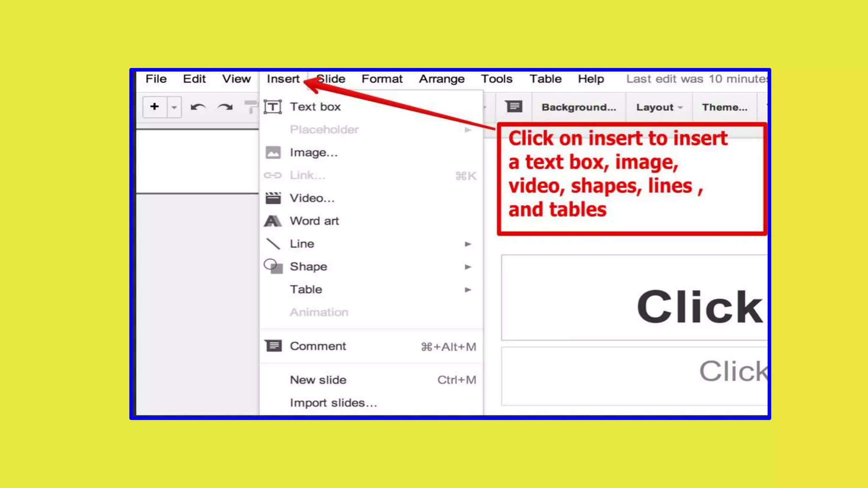Screen dimensions: 868x488
Task: Click the Word art letter icon
Action: click(273, 221)
